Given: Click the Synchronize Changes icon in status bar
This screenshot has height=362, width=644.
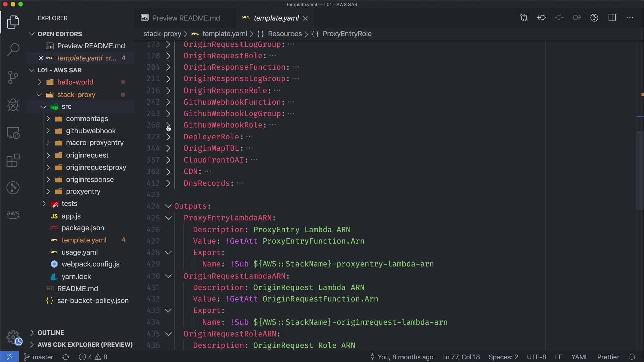Looking at the screenshot, I should point(66,357).
